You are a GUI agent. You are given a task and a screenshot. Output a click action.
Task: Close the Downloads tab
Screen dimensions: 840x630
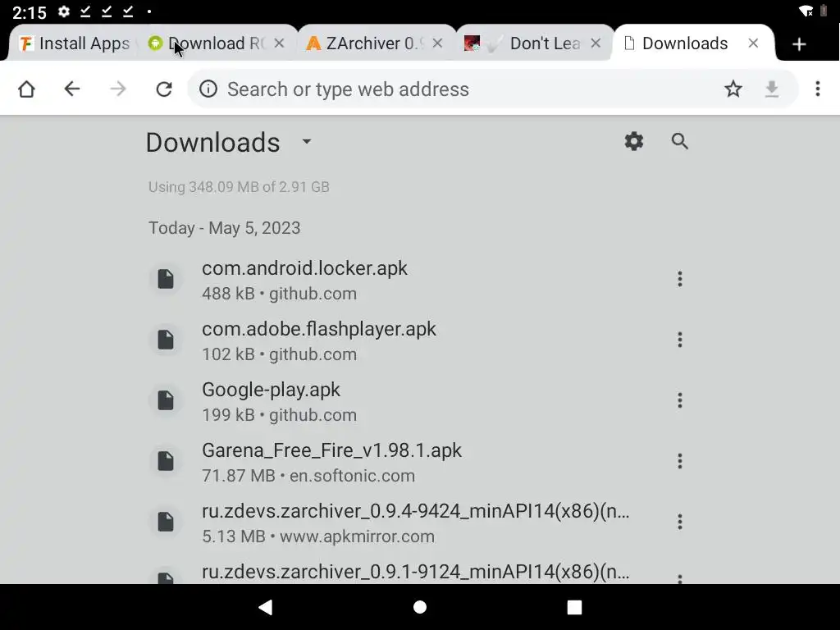753,43
